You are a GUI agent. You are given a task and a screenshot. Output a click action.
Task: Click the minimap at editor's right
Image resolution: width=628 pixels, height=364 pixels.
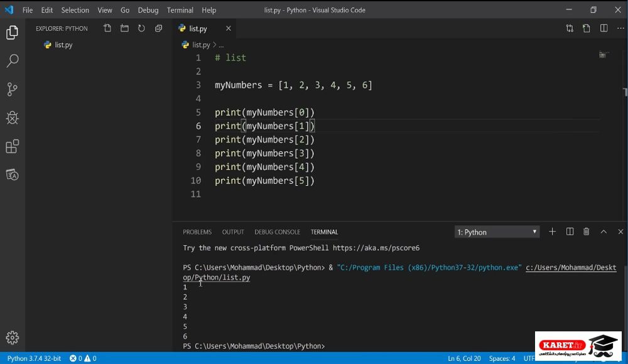click(x=604, y=55)
